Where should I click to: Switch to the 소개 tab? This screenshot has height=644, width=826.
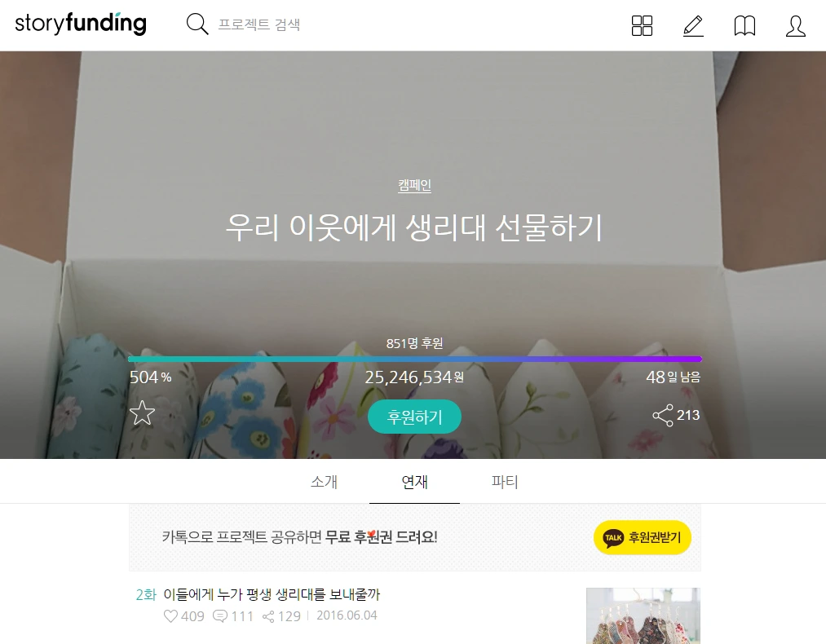tap(324, 481)
